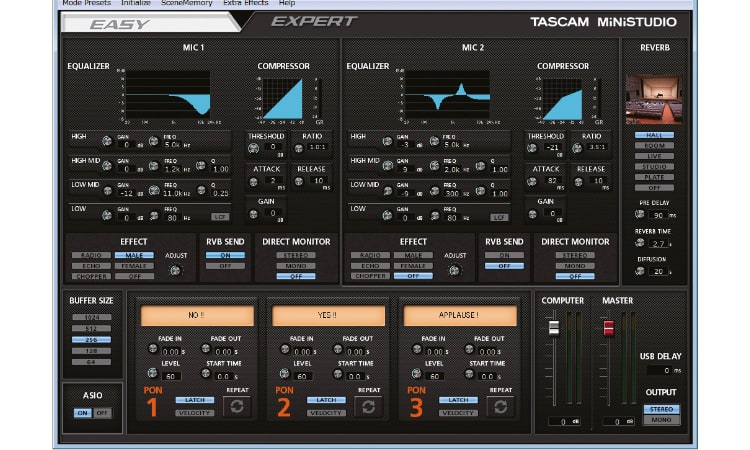The height and width of the screenshot is (450, 750).
Task: Set buffer size to 512
Action: (91, 329)
